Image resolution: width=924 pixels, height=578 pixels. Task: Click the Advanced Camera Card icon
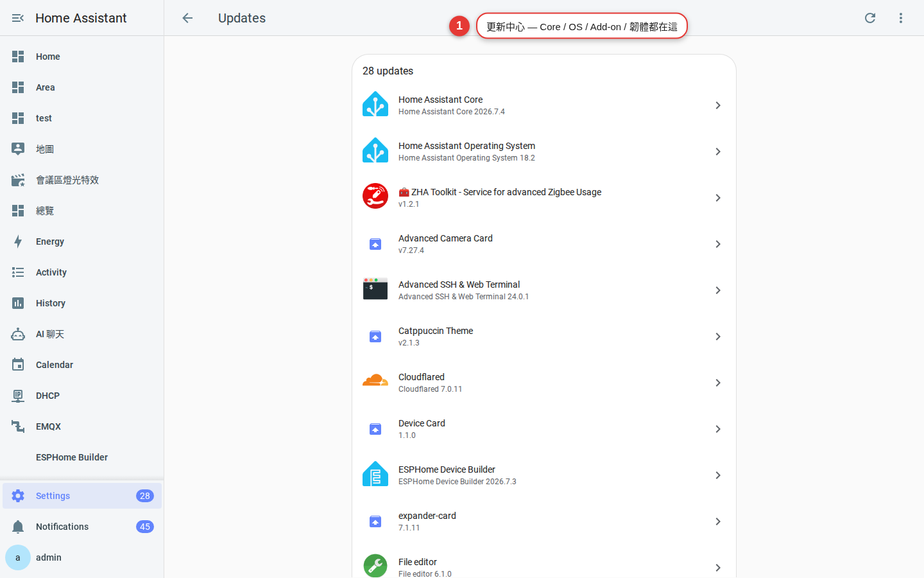click(375, 244)
